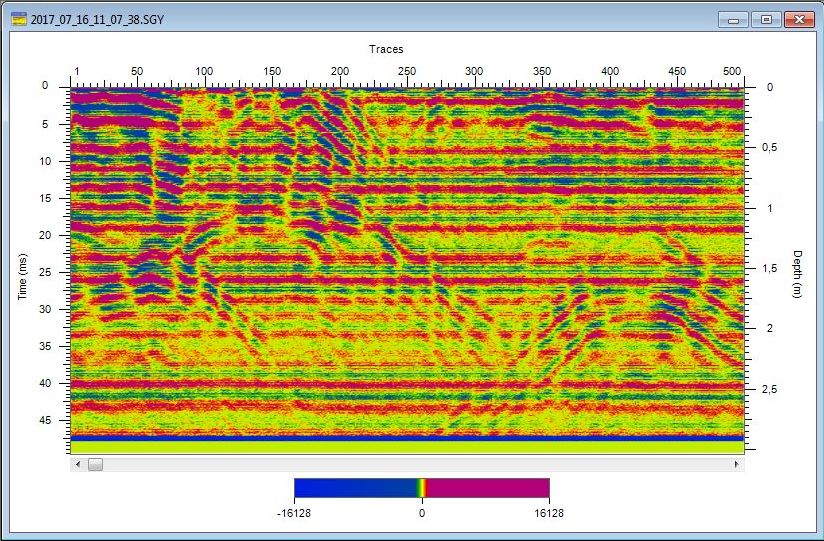
Task: Click trace number 250 on top axis
Action: pyautogui.click(x=407, y=71)
